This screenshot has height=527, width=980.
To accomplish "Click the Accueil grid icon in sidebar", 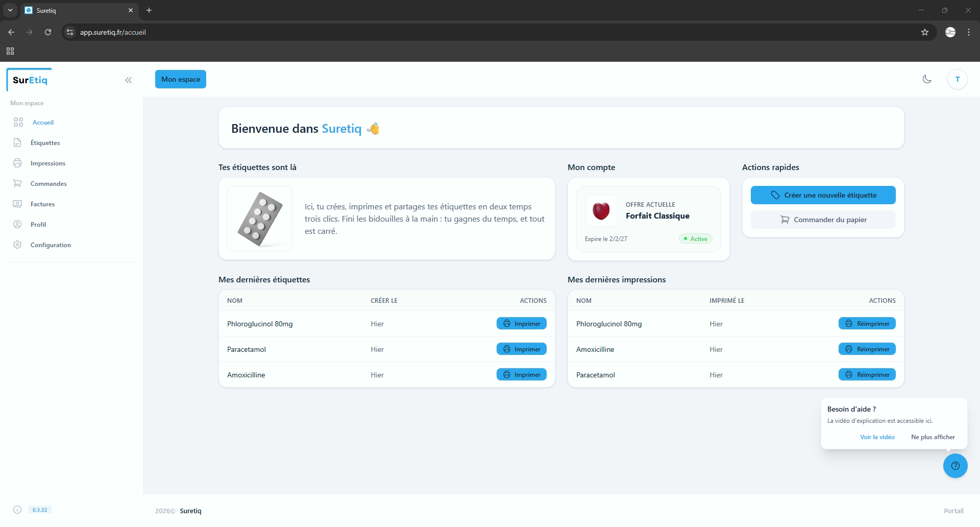I will (18, 122).
